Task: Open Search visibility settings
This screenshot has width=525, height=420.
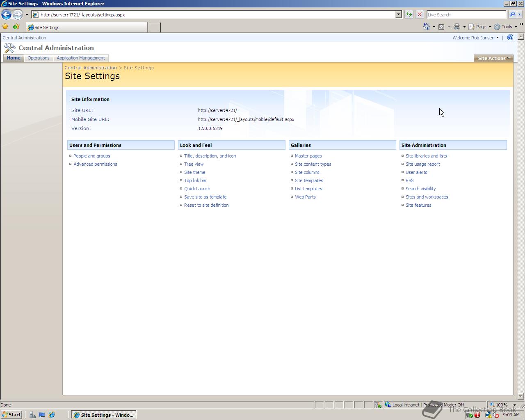Action: (421, 189)
